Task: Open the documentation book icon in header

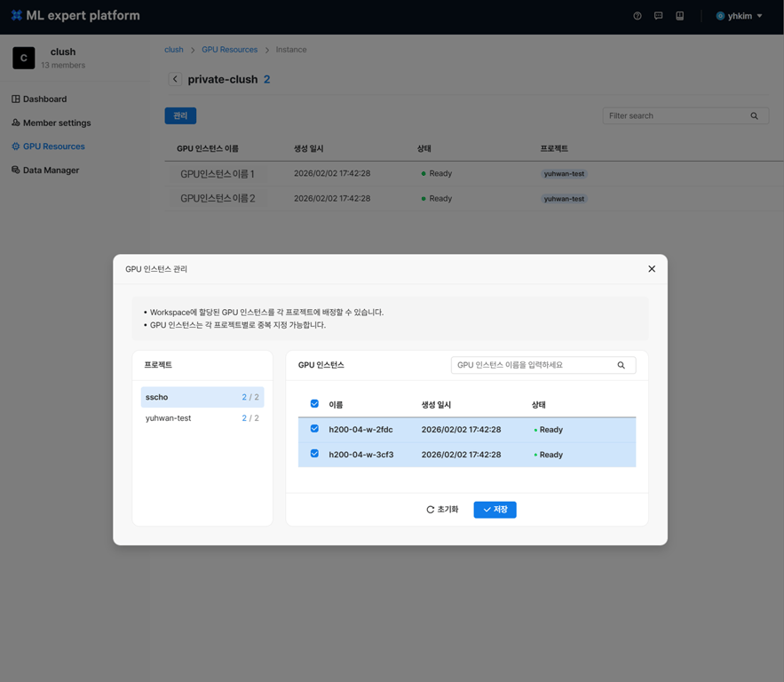Action: [x=679, y=16]
